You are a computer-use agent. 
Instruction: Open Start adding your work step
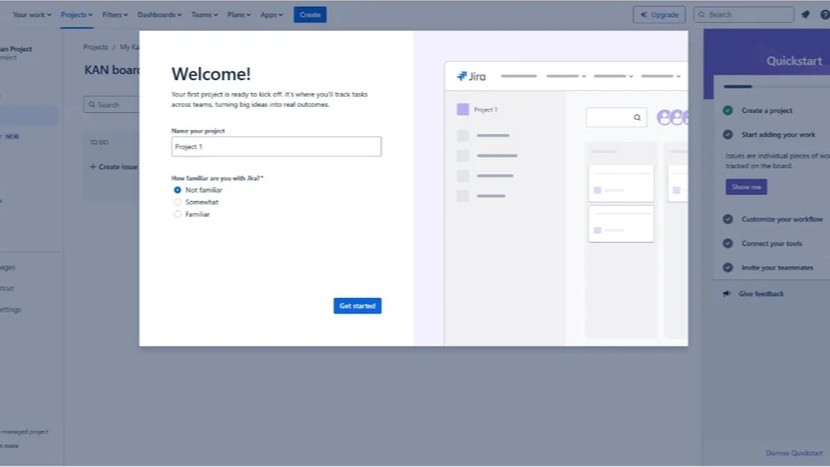[778, 134]
